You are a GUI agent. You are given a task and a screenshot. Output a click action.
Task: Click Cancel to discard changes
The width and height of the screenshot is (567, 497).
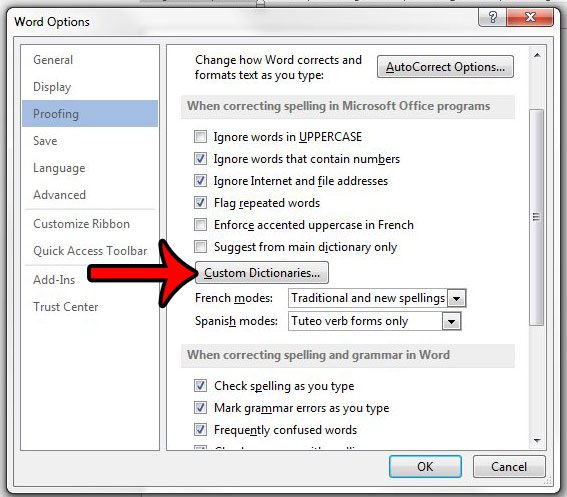point(509,467)
